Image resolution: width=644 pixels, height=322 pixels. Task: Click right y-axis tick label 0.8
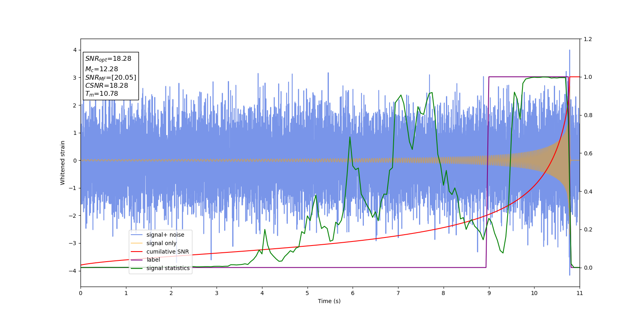point(588,115)
